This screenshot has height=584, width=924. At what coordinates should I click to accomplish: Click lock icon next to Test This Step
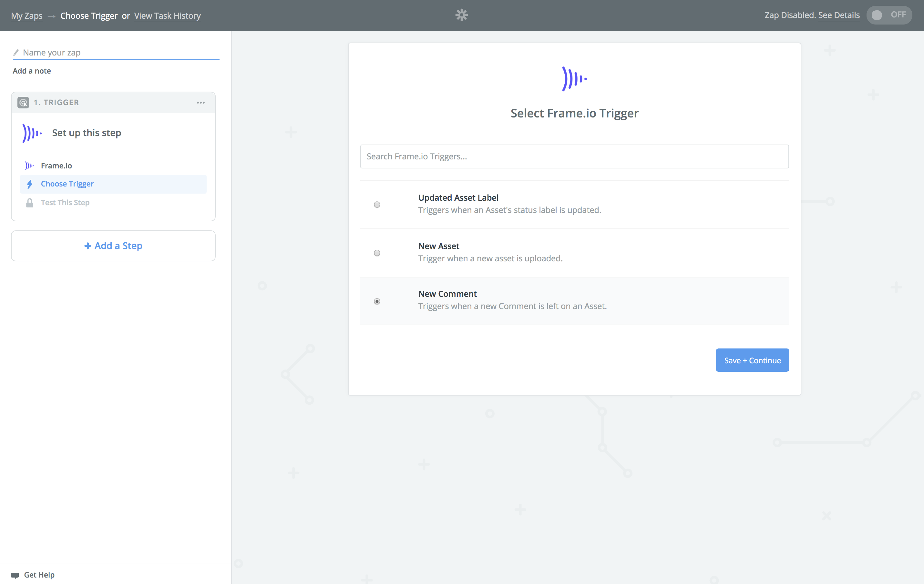(30, 202)
